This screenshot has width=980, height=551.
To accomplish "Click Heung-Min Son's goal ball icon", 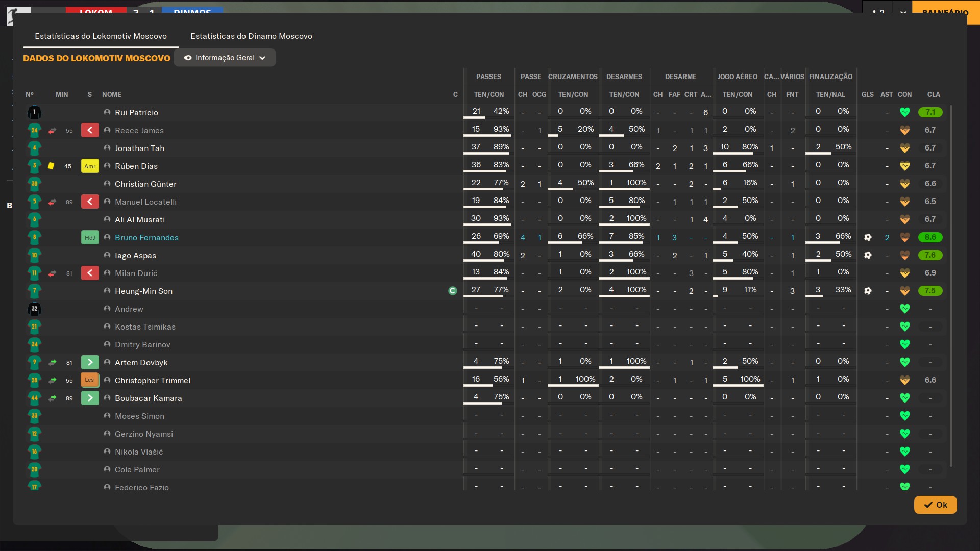I will click(x=868, y=291).
